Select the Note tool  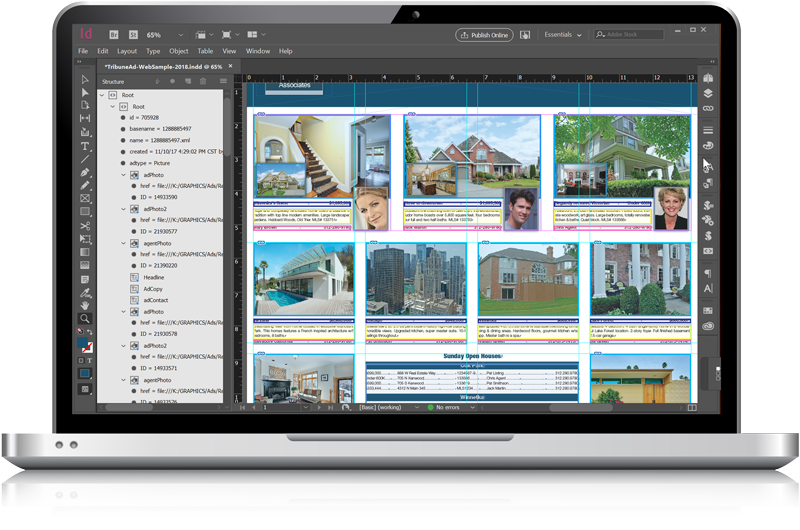85,280
